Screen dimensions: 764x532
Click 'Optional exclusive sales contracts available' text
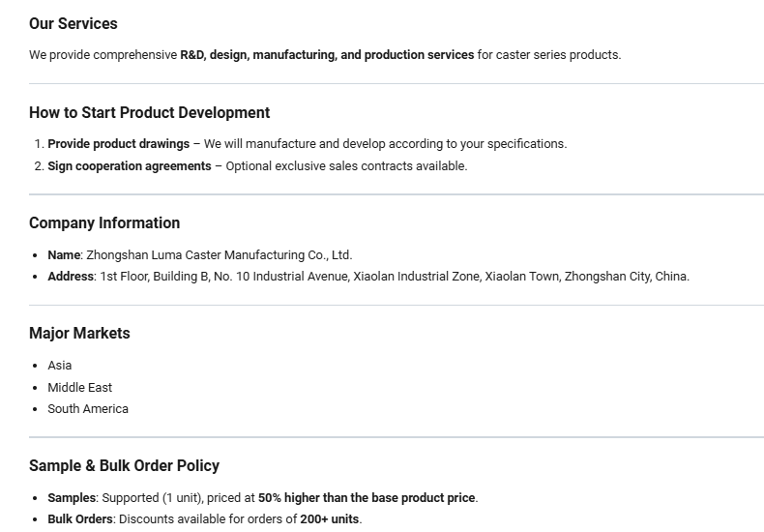[346, 166]
